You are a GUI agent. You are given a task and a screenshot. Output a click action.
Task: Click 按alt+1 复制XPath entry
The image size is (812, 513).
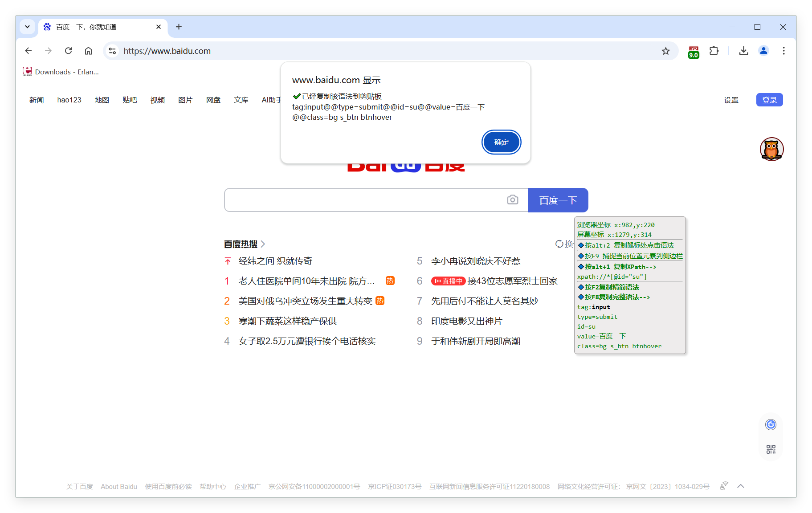point(617,266)
